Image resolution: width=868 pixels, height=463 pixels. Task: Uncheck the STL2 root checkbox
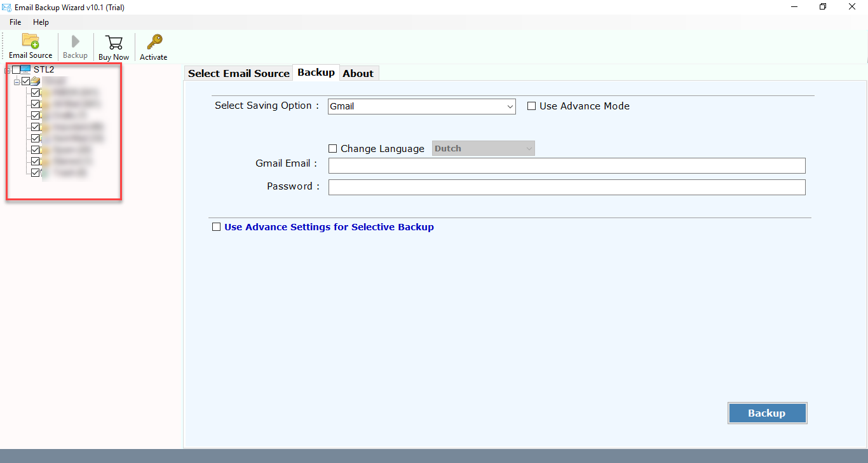click(x=17, y=69)
